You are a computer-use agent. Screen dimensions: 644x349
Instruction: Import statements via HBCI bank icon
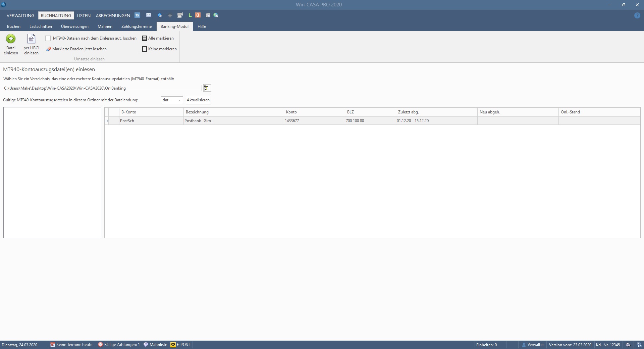point(31,39)
